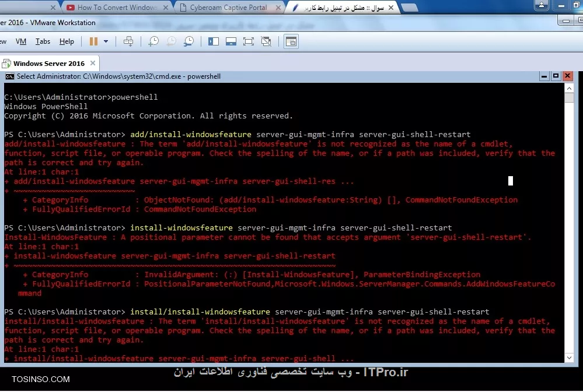Image resolution: width=583 pixels, height=392 pixels.
Task: Toggle the thumbnail bar icon
Action: click(231, 41)
